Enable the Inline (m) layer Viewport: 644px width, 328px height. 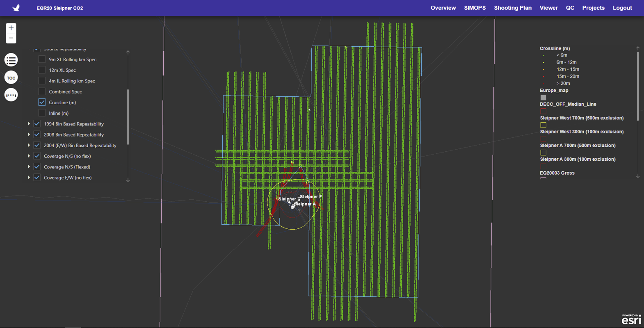click(x=42, y=113)
